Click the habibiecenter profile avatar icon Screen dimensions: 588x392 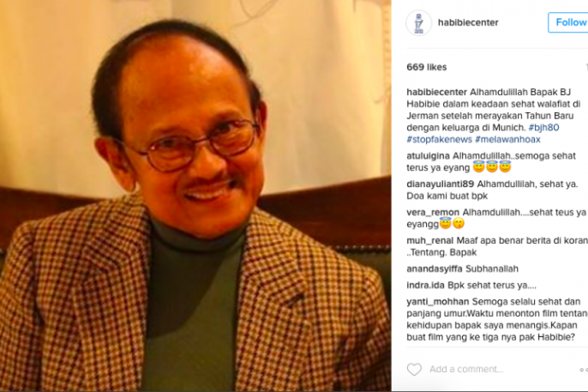pos(419,22)
